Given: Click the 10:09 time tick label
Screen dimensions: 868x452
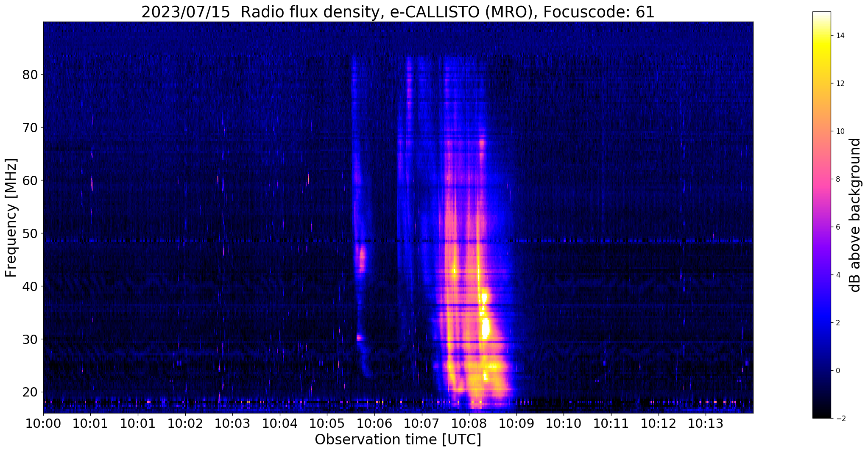Looking at the screenshot, I should pos(516,424).
